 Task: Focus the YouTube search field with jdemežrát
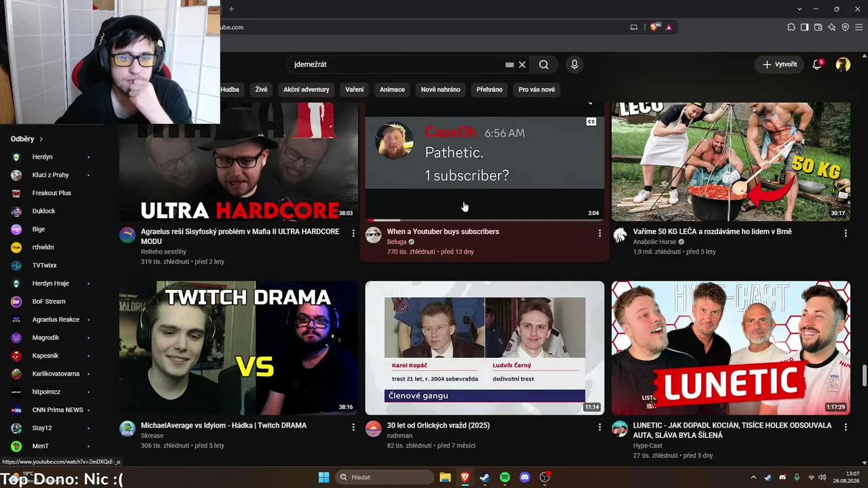click(x=397, y=64)
